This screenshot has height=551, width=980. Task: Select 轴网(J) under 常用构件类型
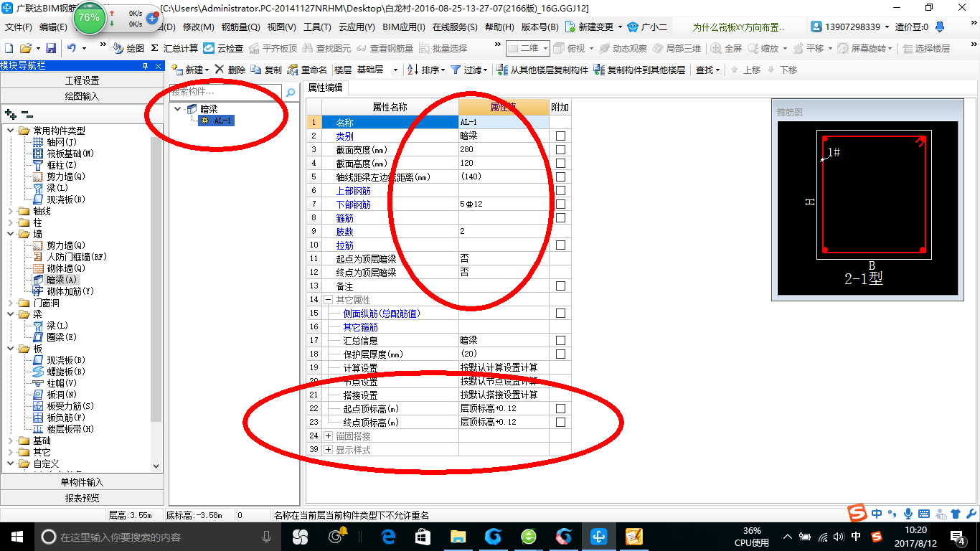pyautogui.click(x=55, y=142)
